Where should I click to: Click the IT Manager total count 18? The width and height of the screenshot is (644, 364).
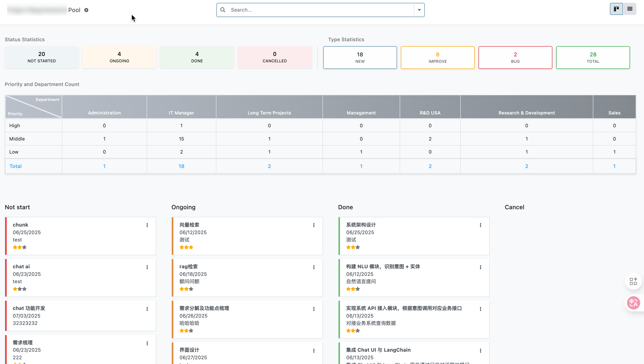181,166
